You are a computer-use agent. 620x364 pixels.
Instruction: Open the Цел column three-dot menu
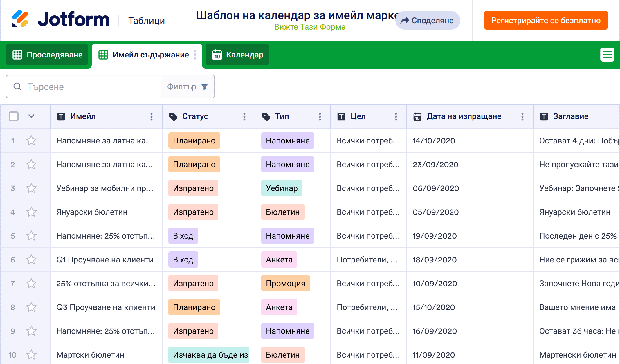[x=396, y=117]
